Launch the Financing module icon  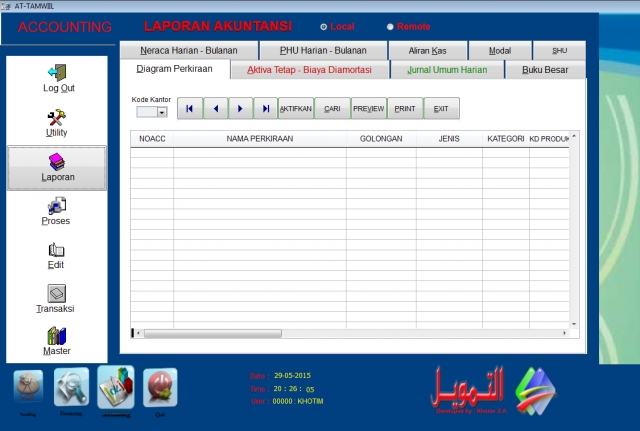coord(71,386)
